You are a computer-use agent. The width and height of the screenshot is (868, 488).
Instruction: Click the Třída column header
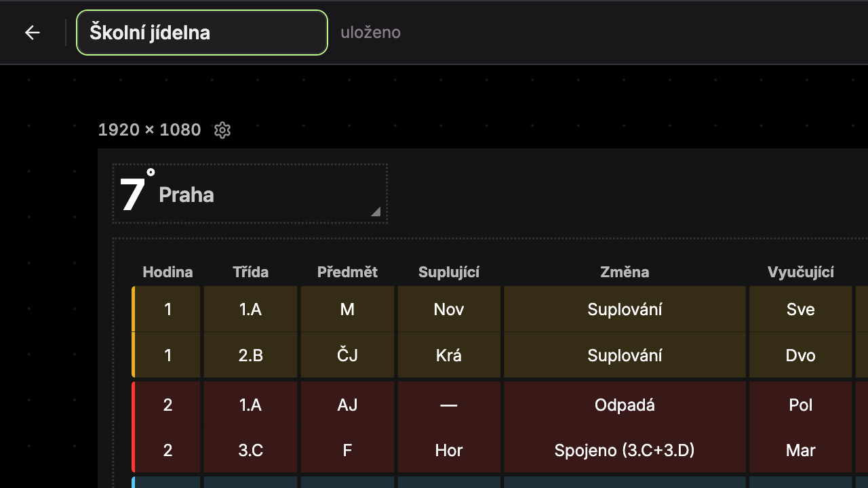pos(251,272)
